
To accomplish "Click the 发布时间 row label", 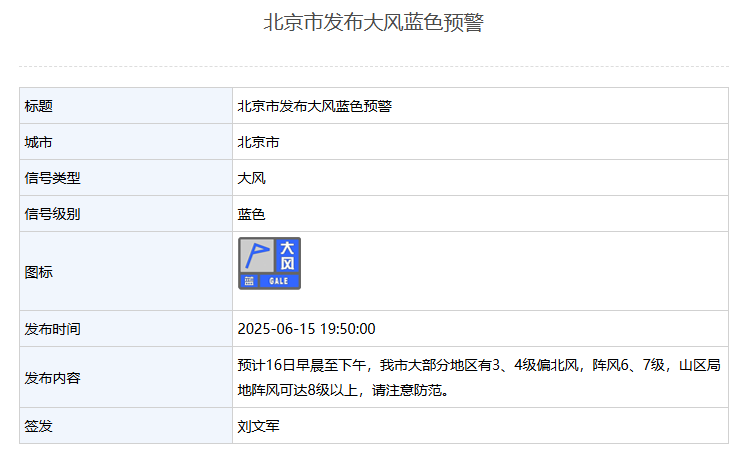I will click(x=52, y=328).
